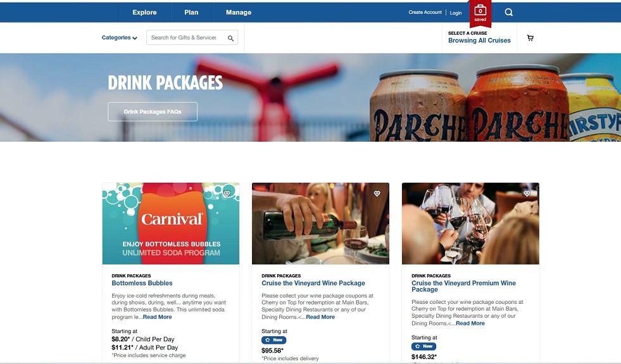621x364 pixels.
Task: Click the Drink Packages FAQs button
Action: 153,111
